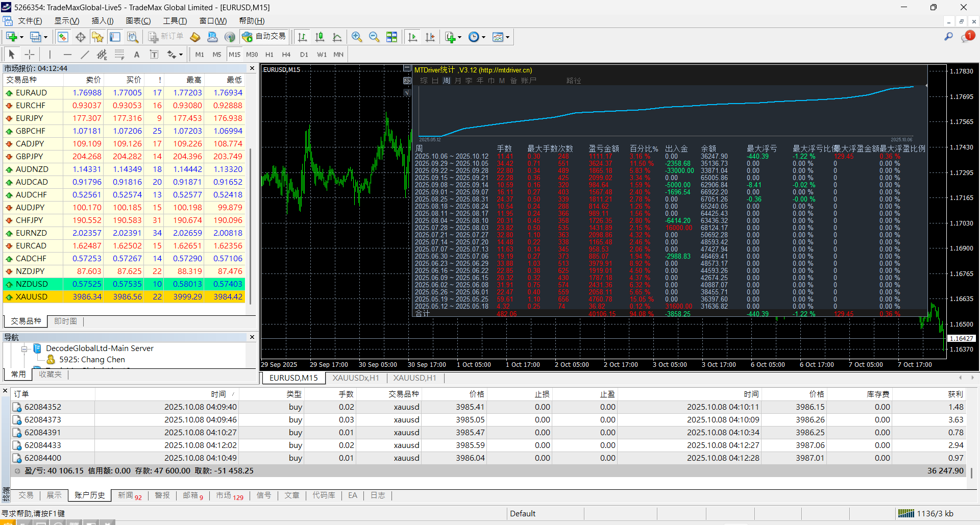Click the Zoom Out magnifier icon

coord(374,37)
